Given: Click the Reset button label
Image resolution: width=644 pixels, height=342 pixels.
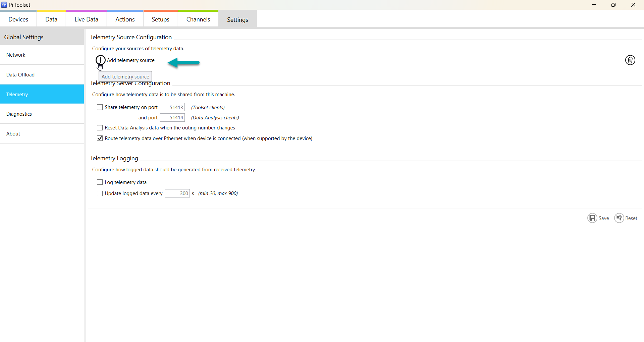Looking at the screenshot, I should point(631,218).
